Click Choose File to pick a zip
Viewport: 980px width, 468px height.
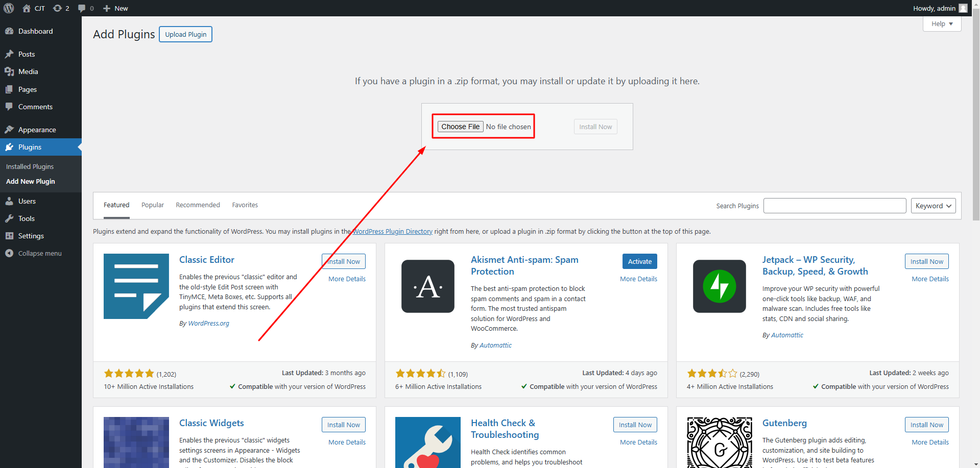coord(460,127)
